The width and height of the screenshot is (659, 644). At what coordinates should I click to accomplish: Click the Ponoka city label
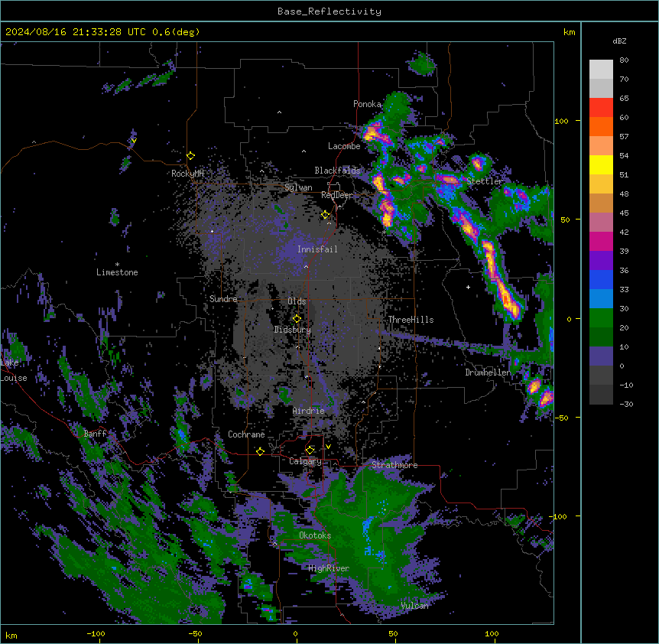click(367, 104)
